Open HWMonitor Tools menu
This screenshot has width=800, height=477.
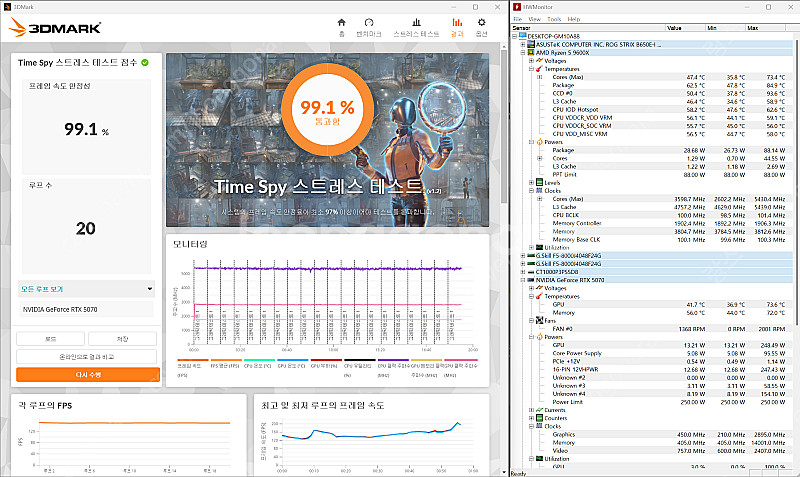(x=554, y=19)
